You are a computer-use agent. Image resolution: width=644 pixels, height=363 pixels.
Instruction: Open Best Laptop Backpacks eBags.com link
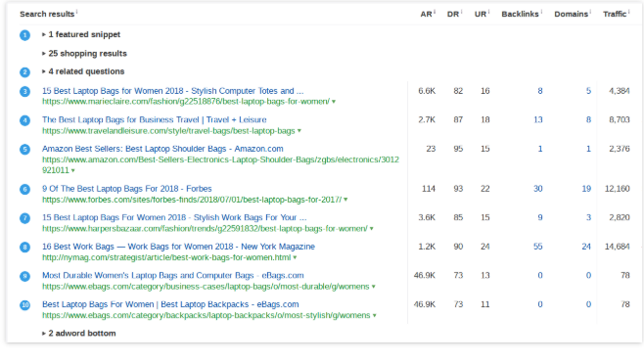click(170, 304)
